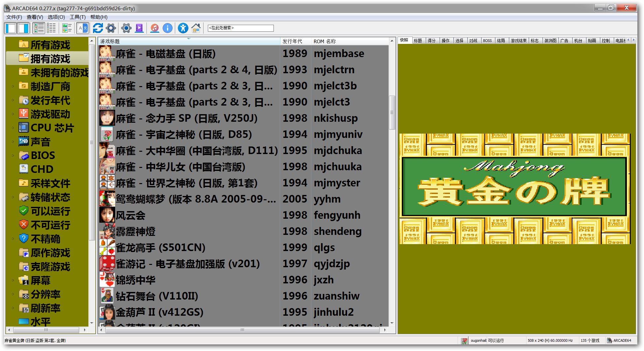644x351 pixels.
Task: Click the Mahjong 黄金の牌 snapshot image
Action: (515, 189)
